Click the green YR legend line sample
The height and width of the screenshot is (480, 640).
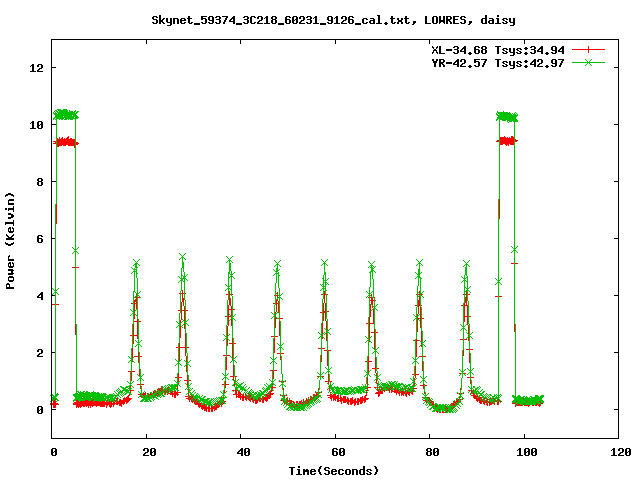click(588, 62)
